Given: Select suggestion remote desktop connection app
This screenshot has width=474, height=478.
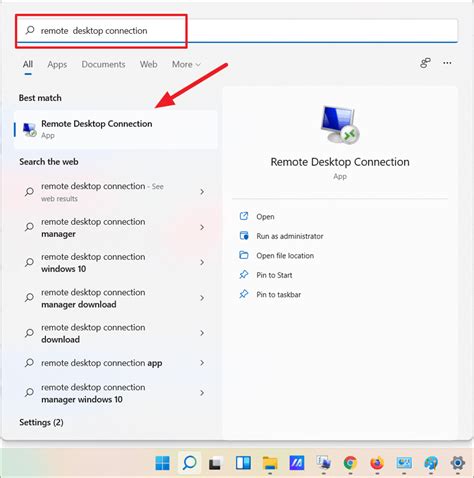Looking at the screenshot, I should 102,363.
